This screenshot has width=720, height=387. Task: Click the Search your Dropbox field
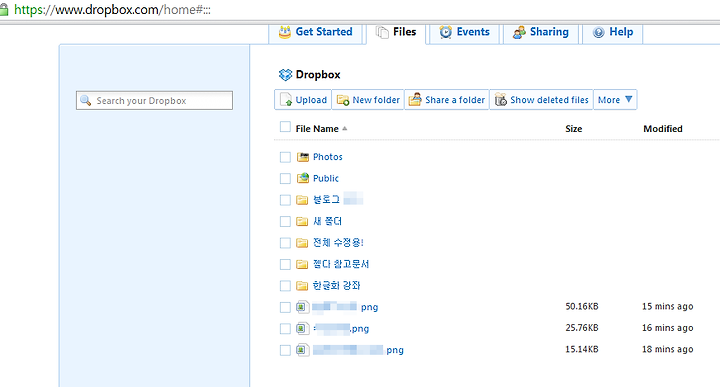[x=154, y=101]
